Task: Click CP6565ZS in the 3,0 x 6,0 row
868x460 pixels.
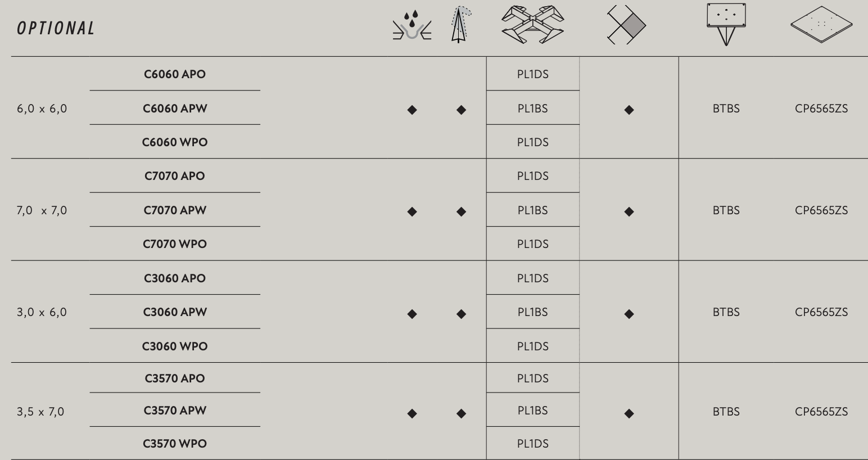Action: coord(821,312)
